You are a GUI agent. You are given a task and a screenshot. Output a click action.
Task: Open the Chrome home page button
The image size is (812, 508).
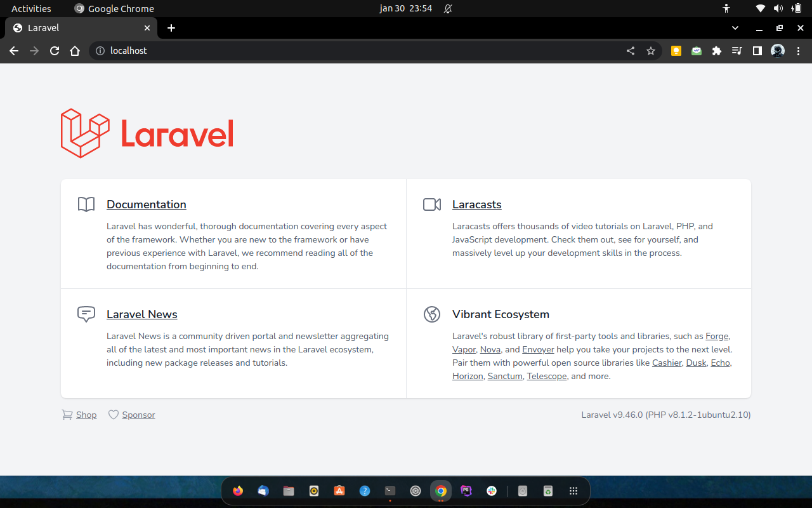75,51
